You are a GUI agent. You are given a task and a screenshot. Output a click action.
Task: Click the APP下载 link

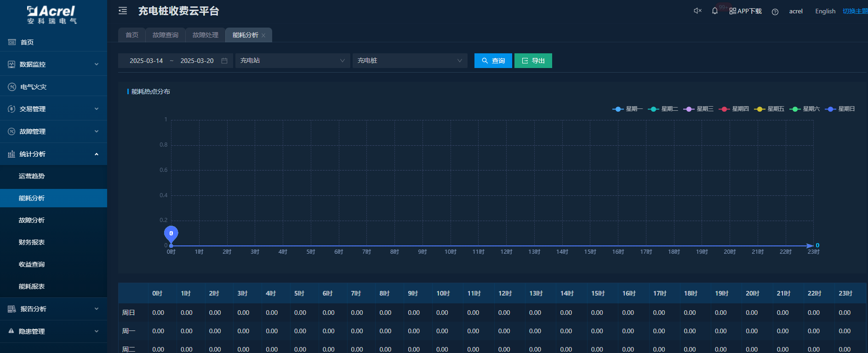tap(749, 11)
